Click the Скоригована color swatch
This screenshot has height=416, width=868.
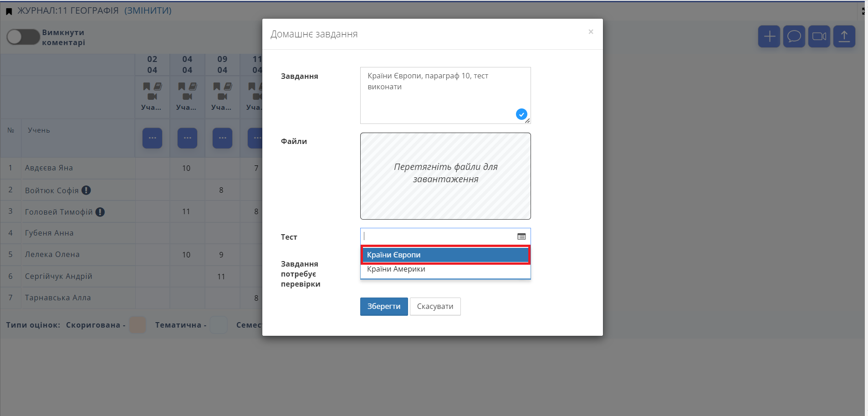pos(137,325)
